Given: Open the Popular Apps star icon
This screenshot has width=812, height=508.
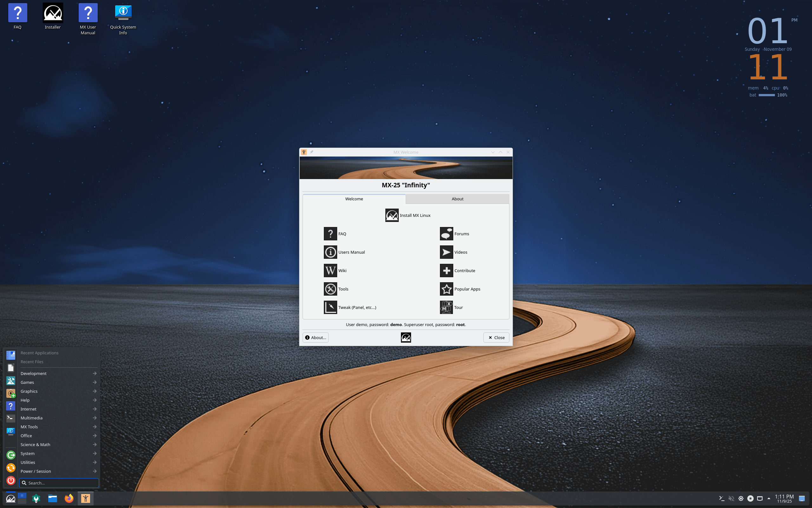Looking at the screenshot, I should tap(446, 289).
